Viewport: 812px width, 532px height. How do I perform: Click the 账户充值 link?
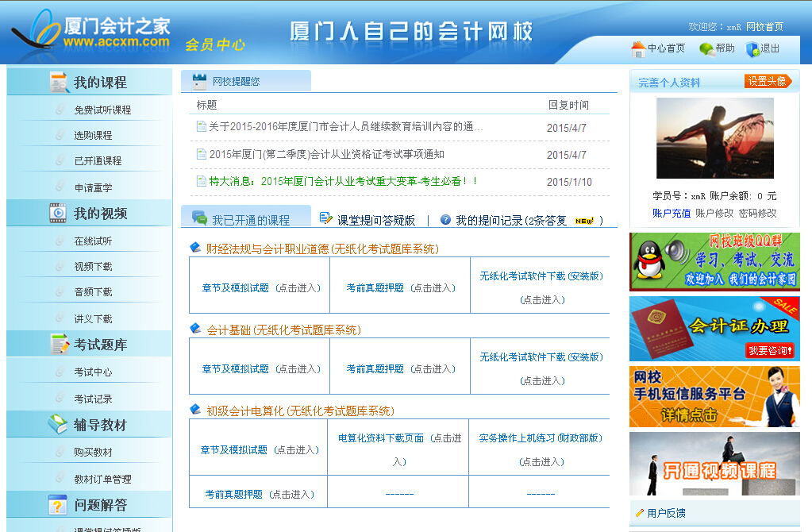(x=671, y=214)
